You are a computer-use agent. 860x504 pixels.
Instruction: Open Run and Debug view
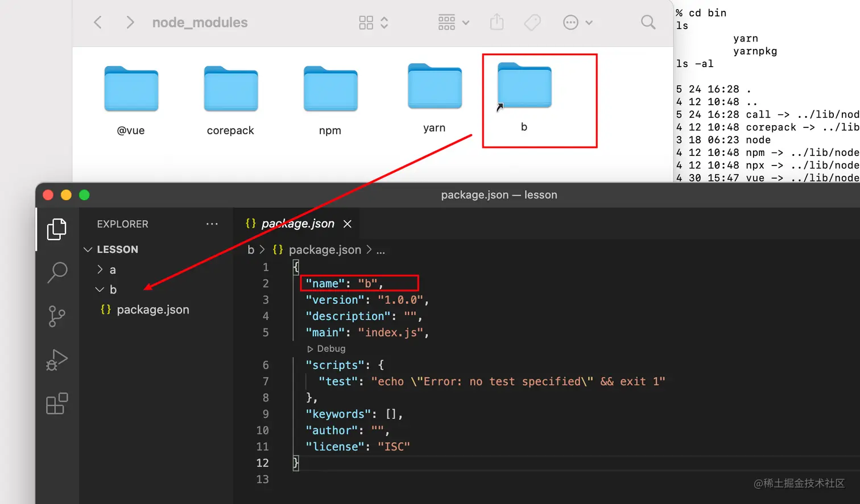click(57, 360)
